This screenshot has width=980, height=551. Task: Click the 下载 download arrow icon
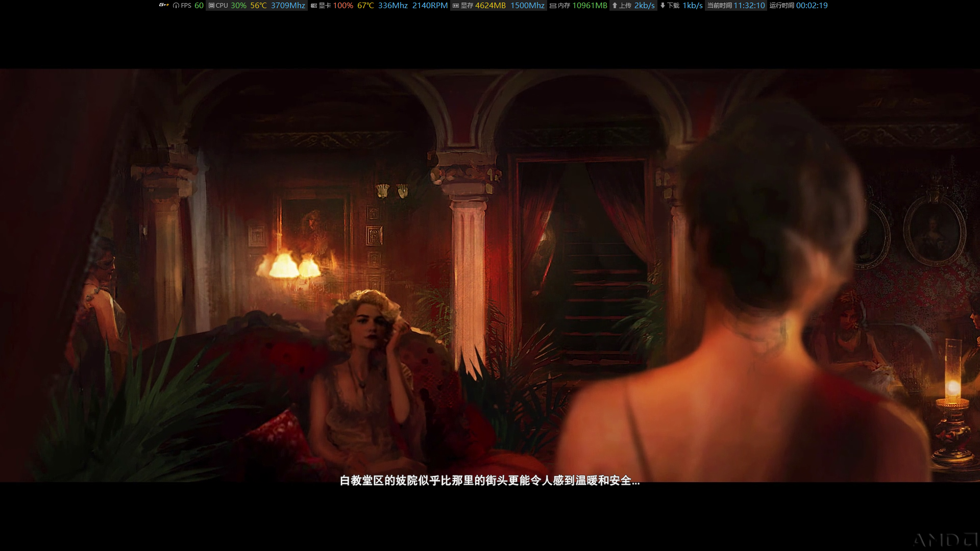[663, 6]
